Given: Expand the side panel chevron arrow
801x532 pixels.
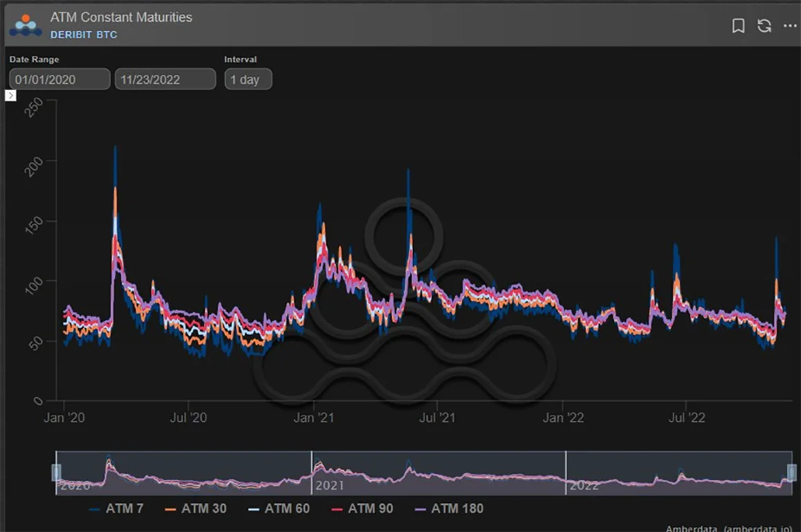Looking at the screenshot, I should pos(11,95).
